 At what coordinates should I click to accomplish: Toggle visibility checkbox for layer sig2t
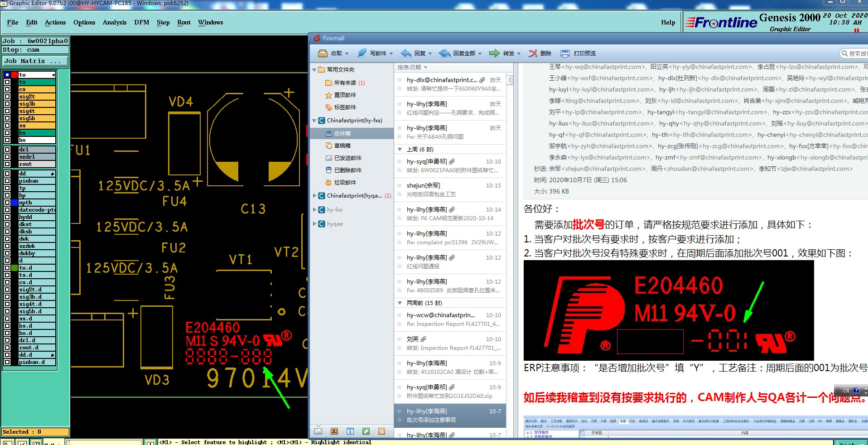coord(7,97)
